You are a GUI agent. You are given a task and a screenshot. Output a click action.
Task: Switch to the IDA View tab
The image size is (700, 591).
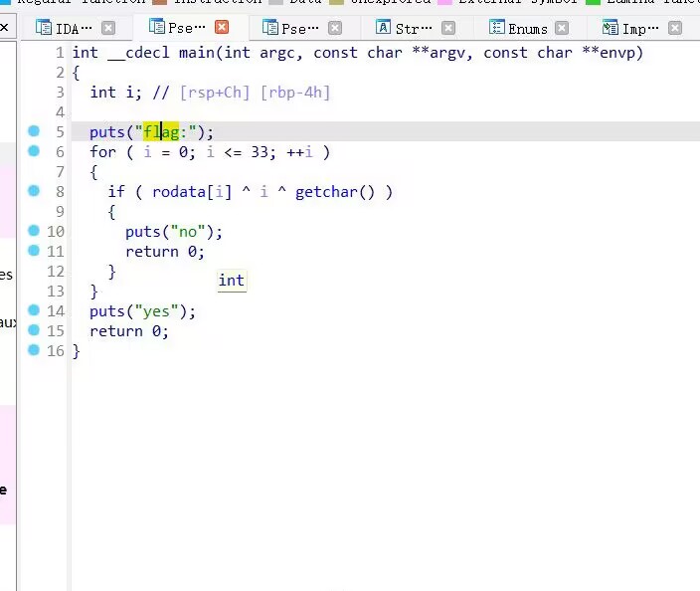[x=64, y=29]
